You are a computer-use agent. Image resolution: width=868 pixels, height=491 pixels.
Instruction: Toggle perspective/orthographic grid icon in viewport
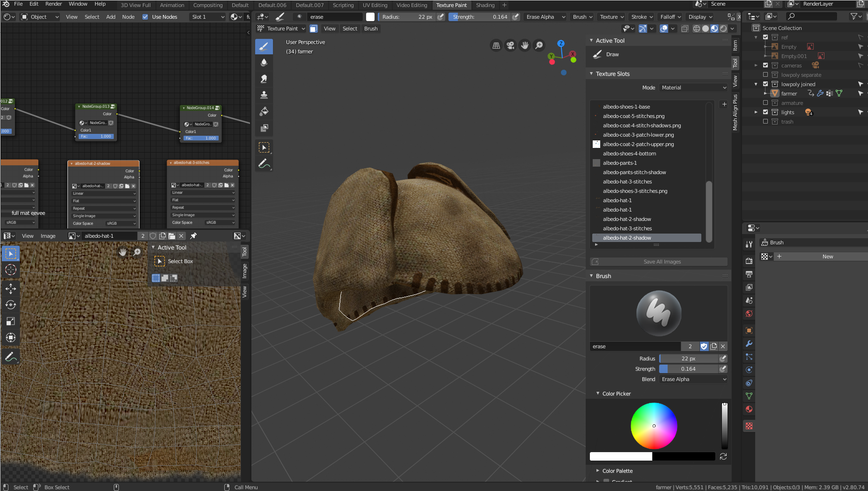tap(496, 45)
